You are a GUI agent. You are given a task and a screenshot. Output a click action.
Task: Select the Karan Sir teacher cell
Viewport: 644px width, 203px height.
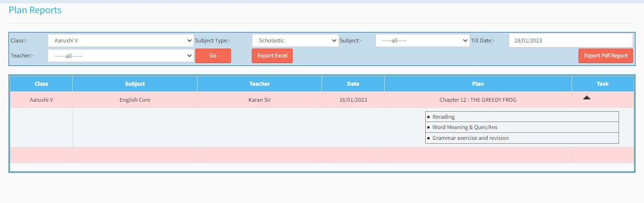pos(259,100)
